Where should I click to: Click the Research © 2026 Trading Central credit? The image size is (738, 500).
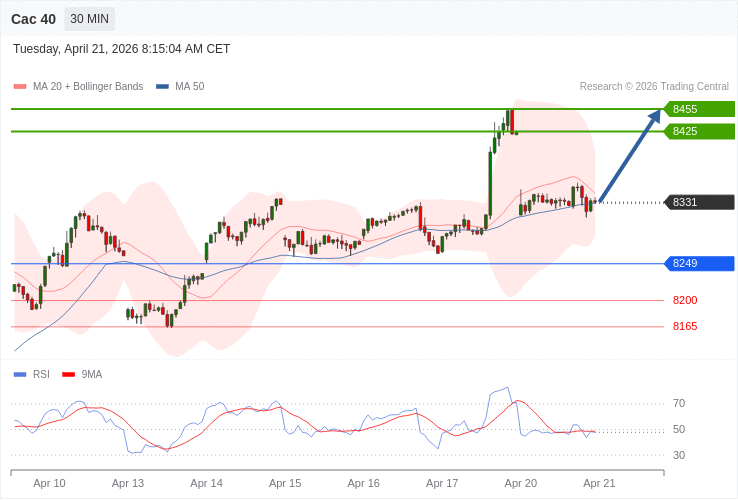[x=654, y=87]
